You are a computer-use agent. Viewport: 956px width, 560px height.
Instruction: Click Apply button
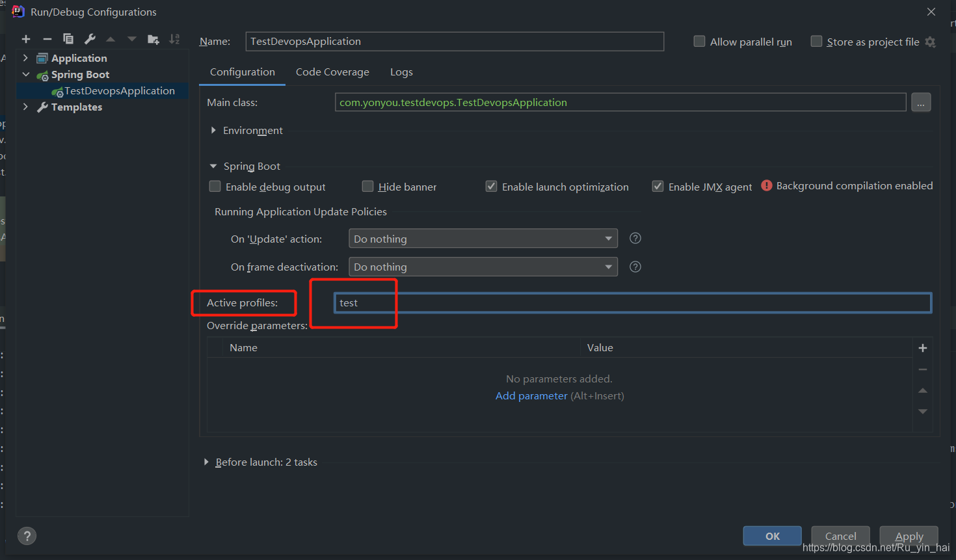point(909,536)
